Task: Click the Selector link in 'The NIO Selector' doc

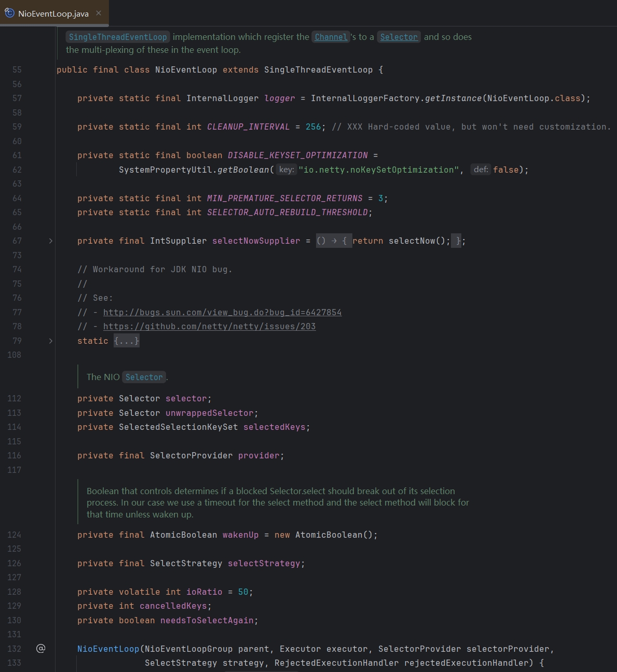Action: [x=144, y=377]
